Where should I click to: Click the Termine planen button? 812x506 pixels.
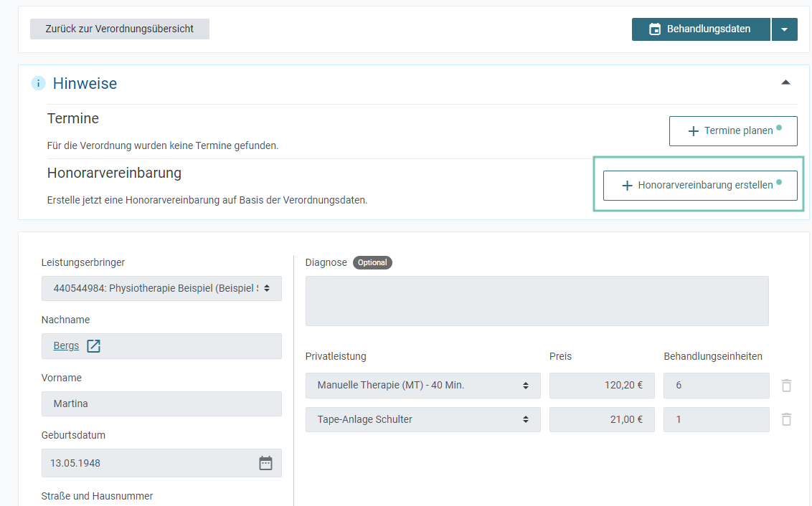tap(733, 131)
